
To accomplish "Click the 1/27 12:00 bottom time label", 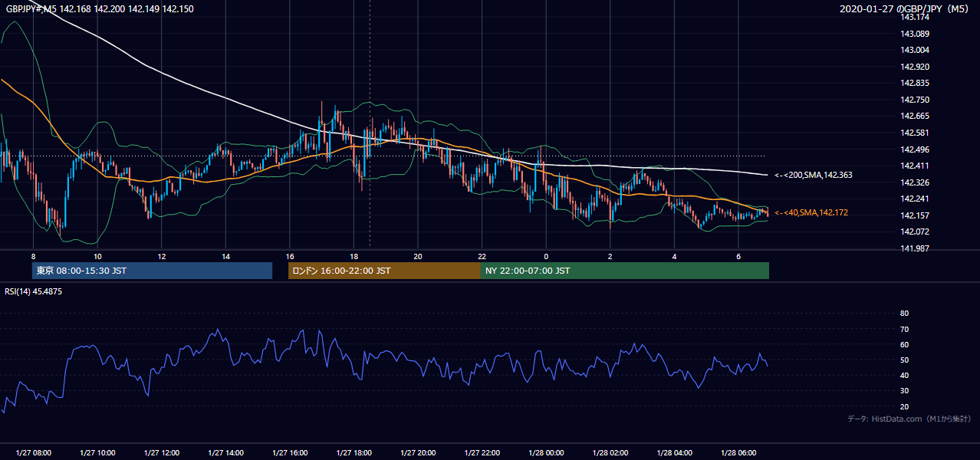I will [x=161, y=453].
